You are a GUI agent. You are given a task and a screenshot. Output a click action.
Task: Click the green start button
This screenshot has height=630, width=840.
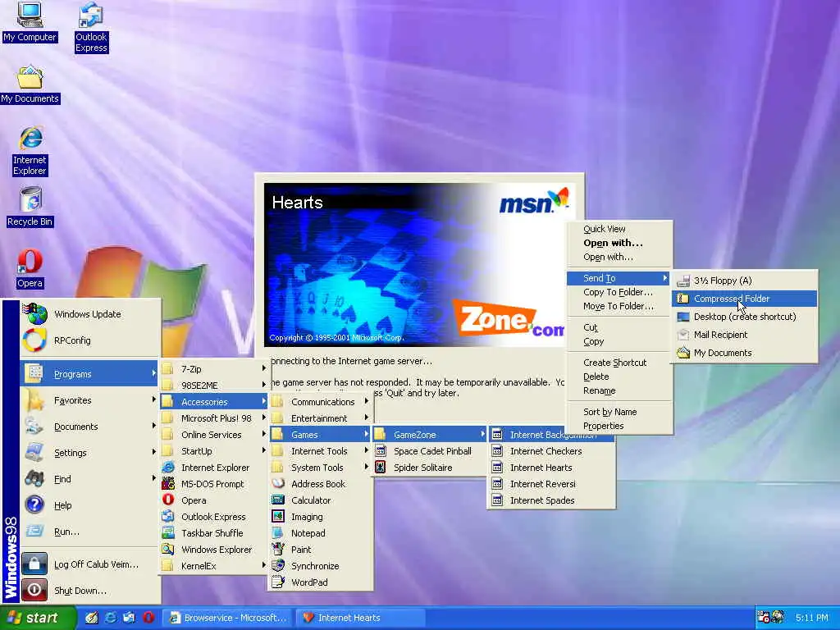[x=38, y=618]
